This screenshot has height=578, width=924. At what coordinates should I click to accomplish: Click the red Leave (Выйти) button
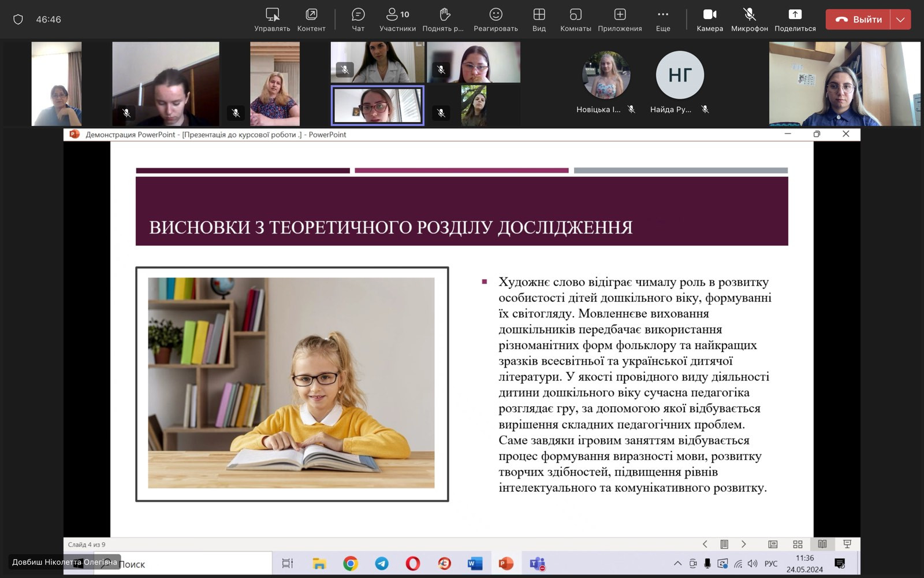point(858,19)
